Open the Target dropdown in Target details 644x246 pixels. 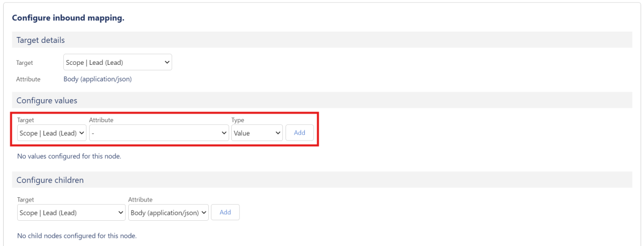pos(118,63)
